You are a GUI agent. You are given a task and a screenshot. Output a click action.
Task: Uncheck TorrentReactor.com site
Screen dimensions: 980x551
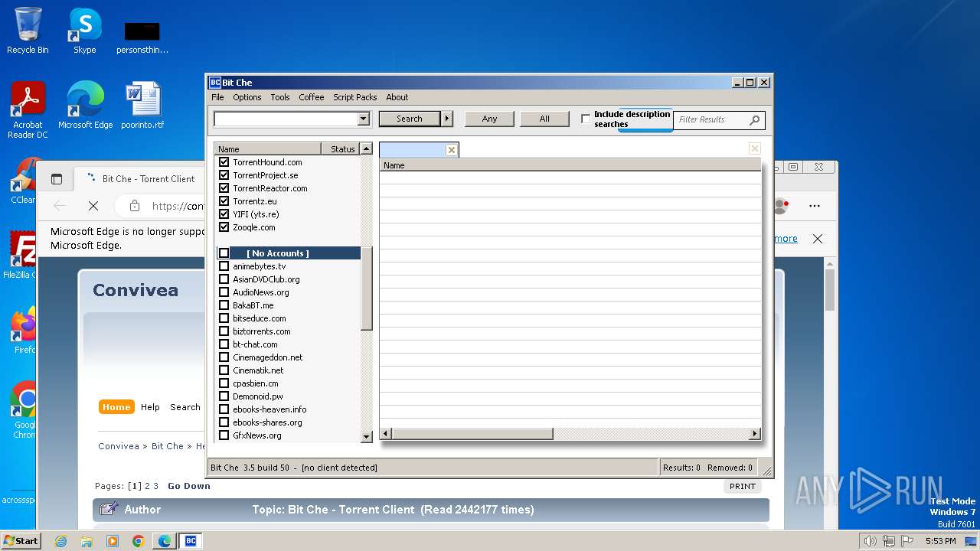click(224, 188)
